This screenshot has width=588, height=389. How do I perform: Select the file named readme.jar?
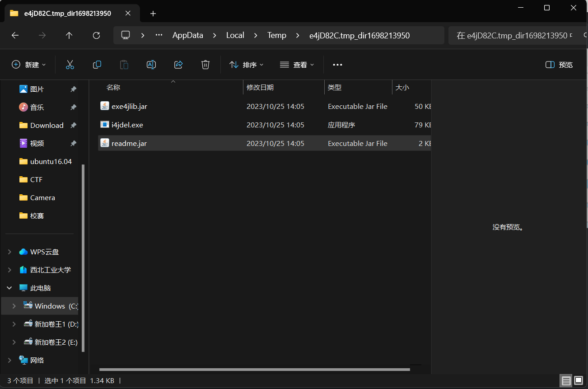pos(129,144)
